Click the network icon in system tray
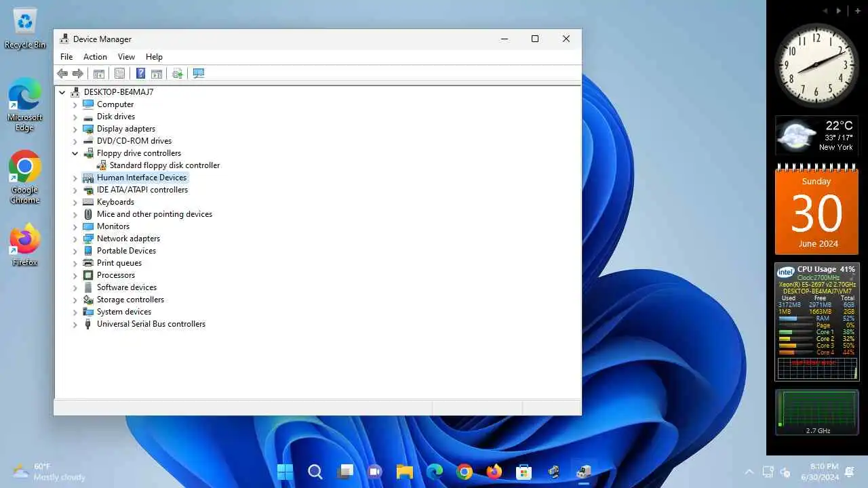The width and height of the screenshot is (868, 488). pos(768,472)
